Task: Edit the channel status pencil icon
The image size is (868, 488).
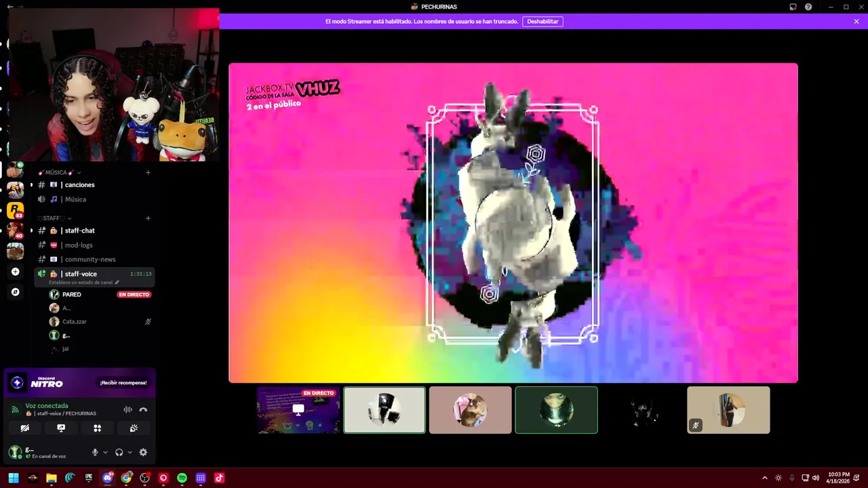Action: (x=117, y=283)
